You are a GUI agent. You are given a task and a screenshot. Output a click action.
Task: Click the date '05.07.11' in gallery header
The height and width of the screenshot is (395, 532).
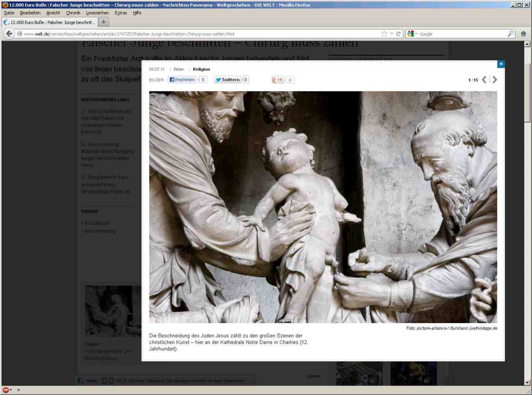tap(157, 69)
